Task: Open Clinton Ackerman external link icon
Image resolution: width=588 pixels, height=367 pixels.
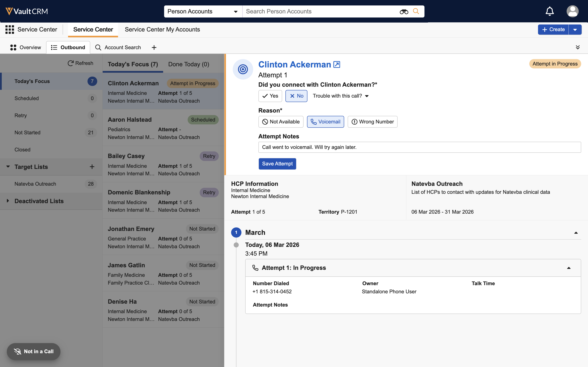Action: tap(337, 65)
